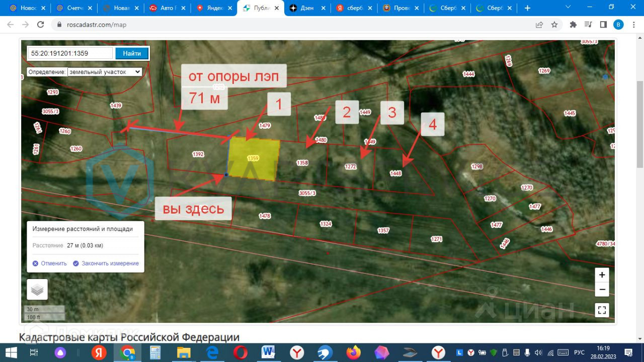Viewport: 644px width, 362px height.
Task: Click the Найти search button
Action: coord(132,53)
